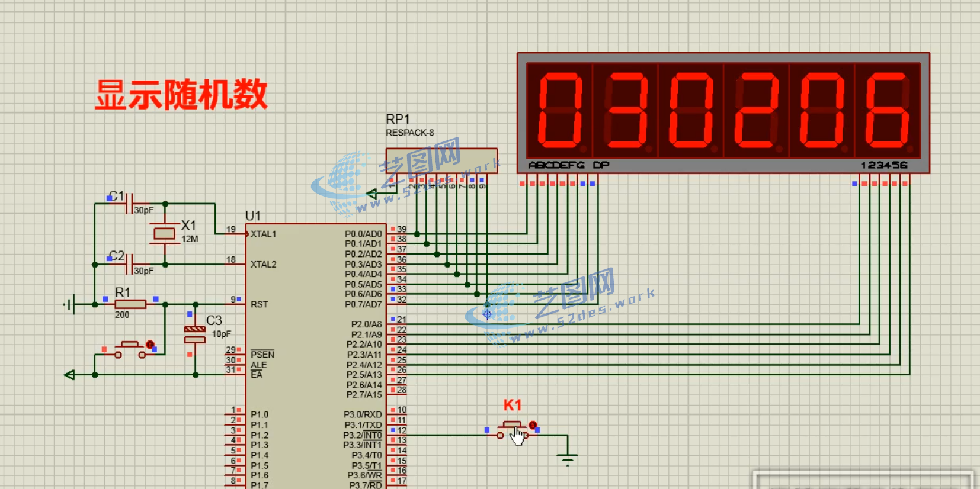
Task: Click the R1 reference label
Action: 123,292
